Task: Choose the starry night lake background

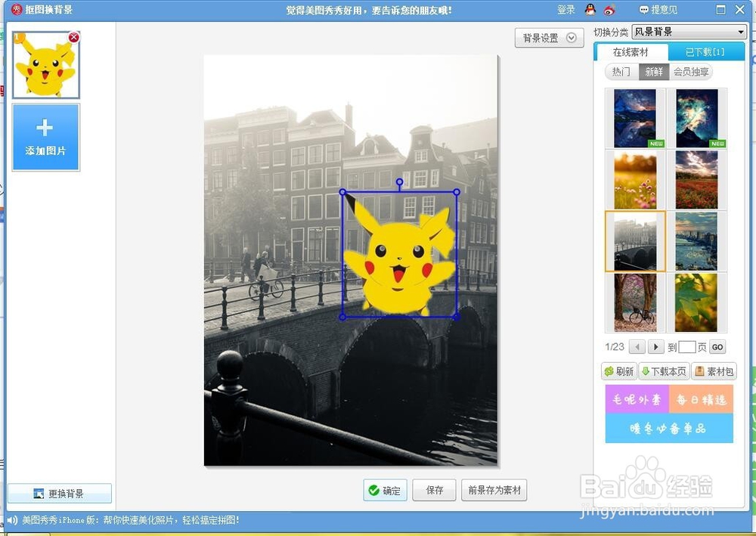Action: [635, 118]
